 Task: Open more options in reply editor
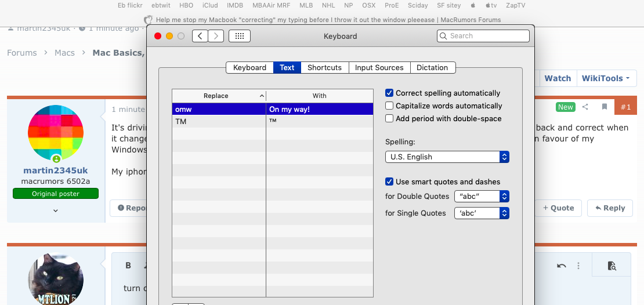tap(578, 266)
